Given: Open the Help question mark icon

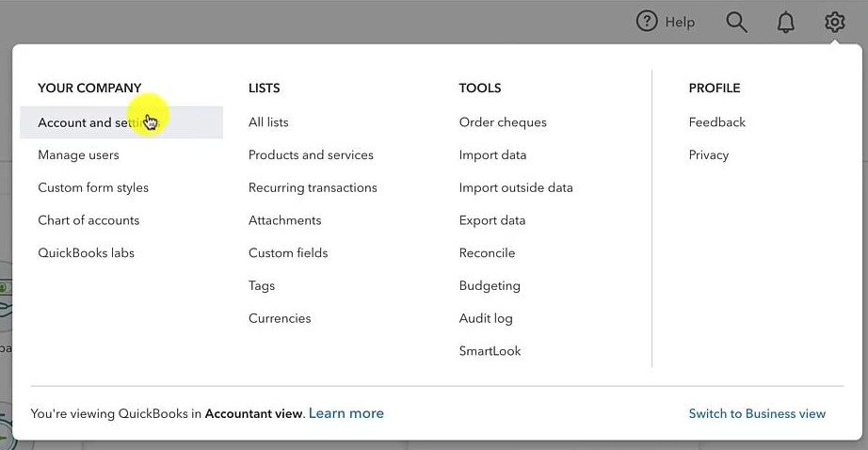Looking at the screenshot, I should point(647,22).
